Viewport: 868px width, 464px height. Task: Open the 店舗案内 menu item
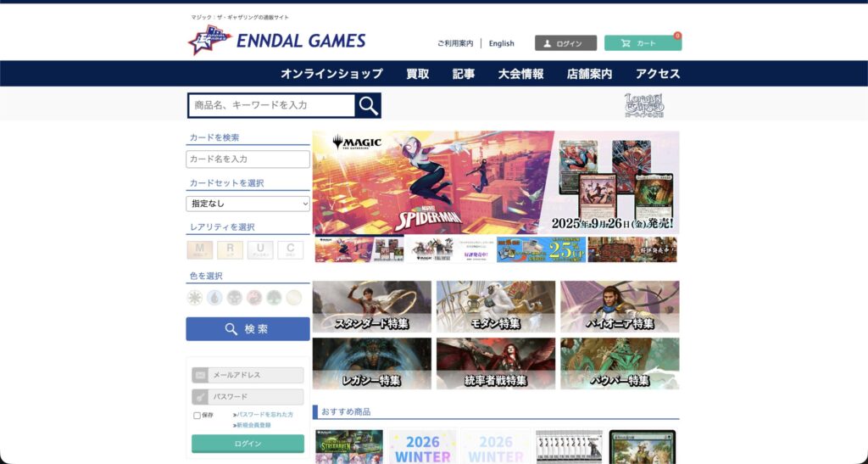589,74
